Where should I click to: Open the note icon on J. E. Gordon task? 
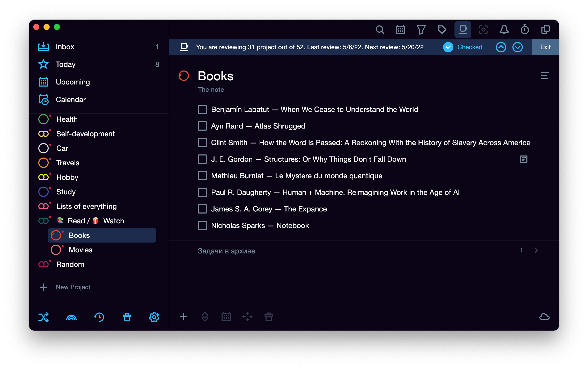click(x=524, y=159)
